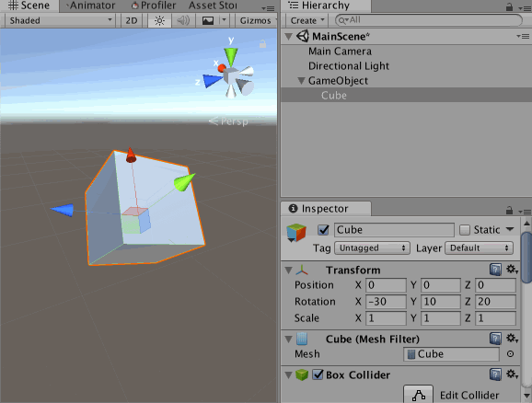Switch to the Animator tab
The width and height of the screenshot is (532, 403).
(90, 6)
